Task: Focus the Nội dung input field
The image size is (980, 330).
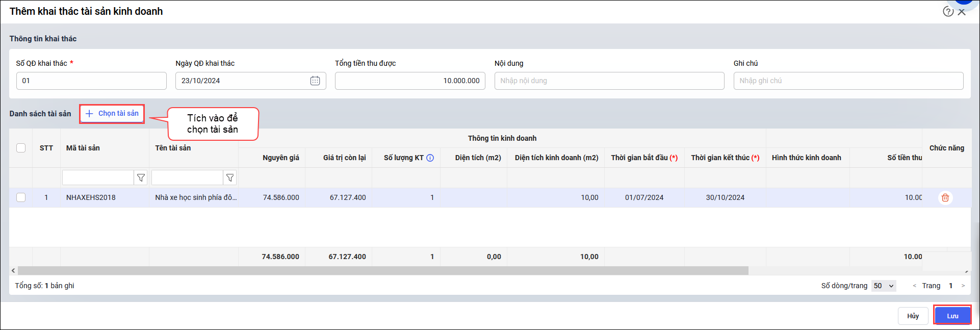Action: tap(609, 81)
